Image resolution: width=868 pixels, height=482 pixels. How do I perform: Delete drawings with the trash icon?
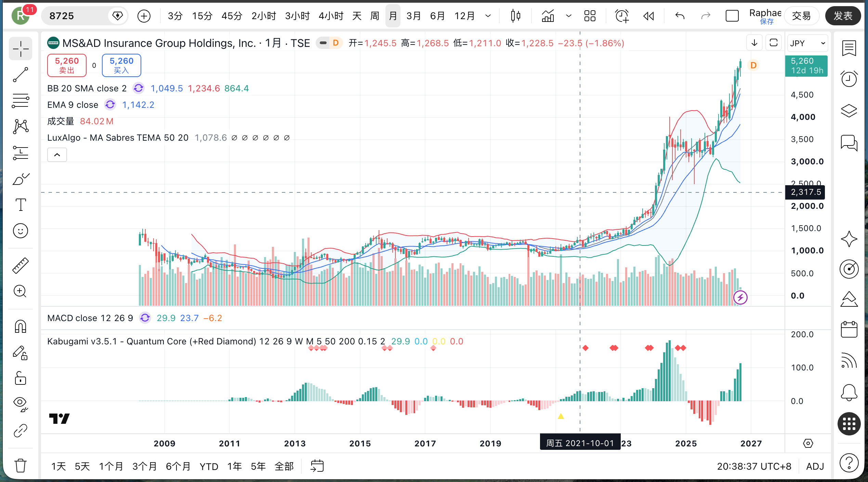(21, 466)
